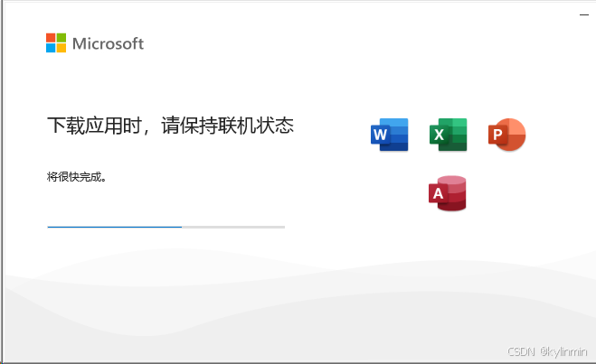
Task: Click the green Excel app icon
Action: pos(449,135)
